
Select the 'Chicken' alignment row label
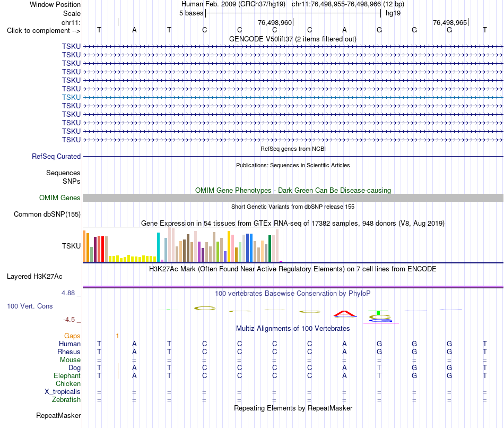[x=68, y=383]
